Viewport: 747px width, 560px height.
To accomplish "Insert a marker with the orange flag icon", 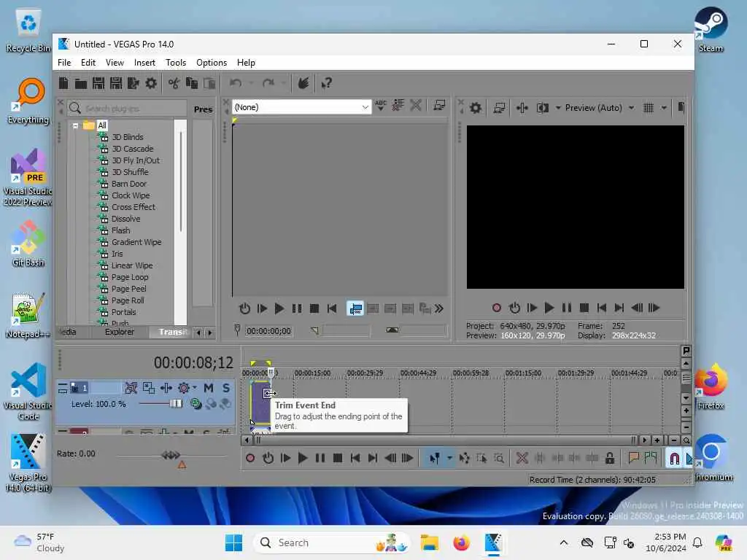I will [634, 458].
